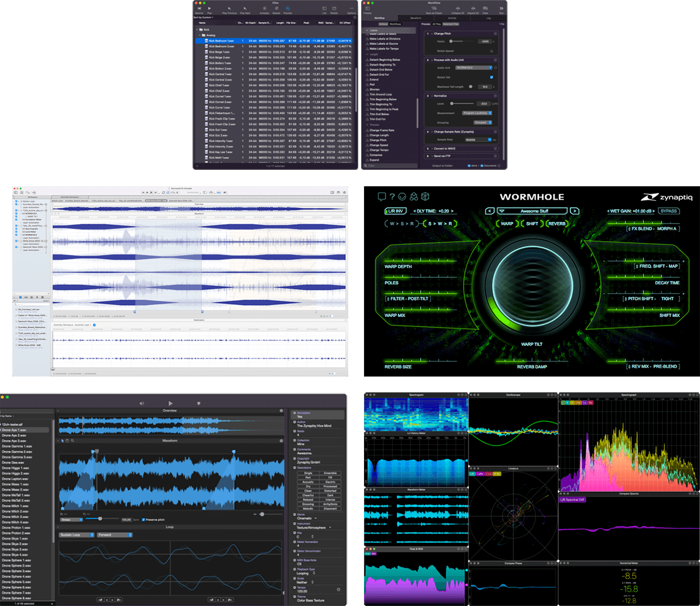Toggle the L/R INV switch in Wormhole
The height and width of the screenshot is (606, 700).
pyautogui.click(x=395, y=211)
